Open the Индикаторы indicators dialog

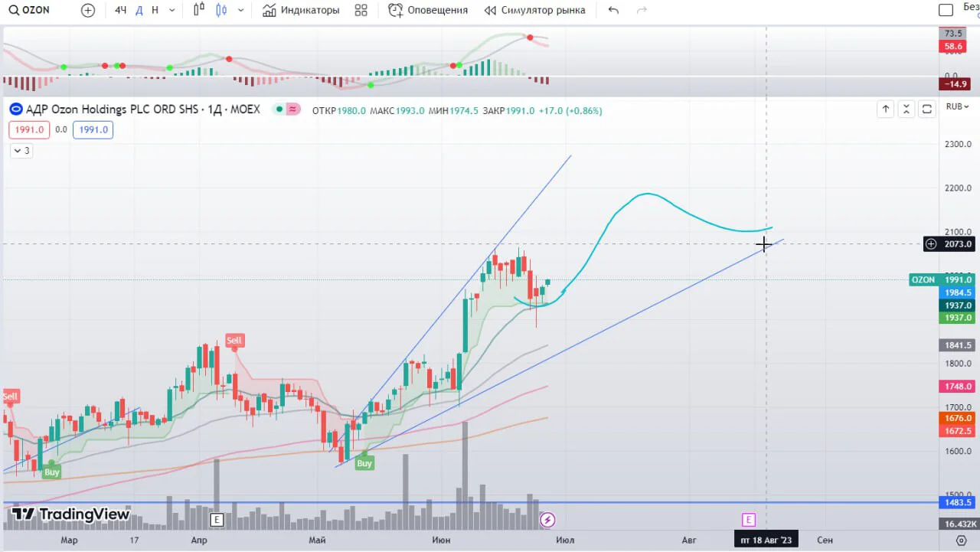coord(300,10)
